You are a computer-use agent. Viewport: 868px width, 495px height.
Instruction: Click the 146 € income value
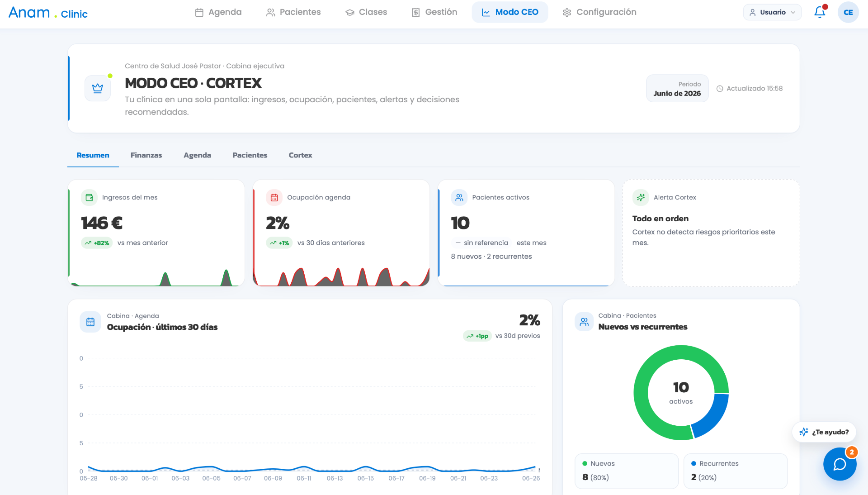click(102, 223)
